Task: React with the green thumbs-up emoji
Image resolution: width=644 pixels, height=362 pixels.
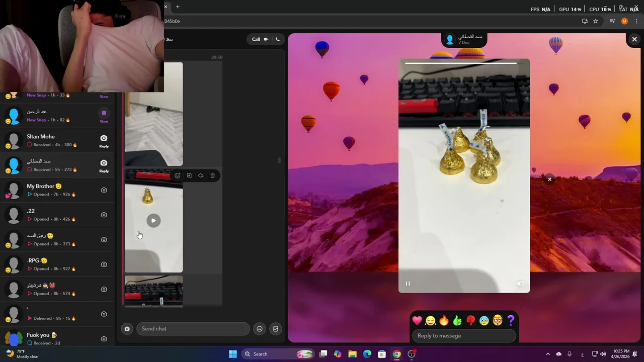Action: pyautogui.click(x=457, y=320)
